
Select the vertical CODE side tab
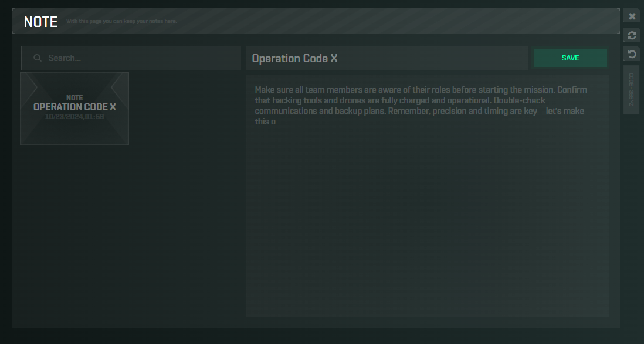point(631,90)
